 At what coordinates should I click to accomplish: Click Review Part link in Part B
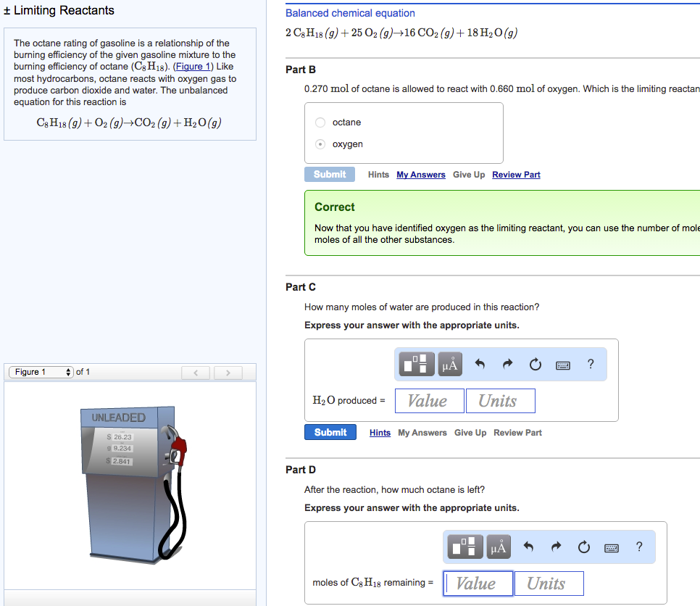tap(516, 175)
